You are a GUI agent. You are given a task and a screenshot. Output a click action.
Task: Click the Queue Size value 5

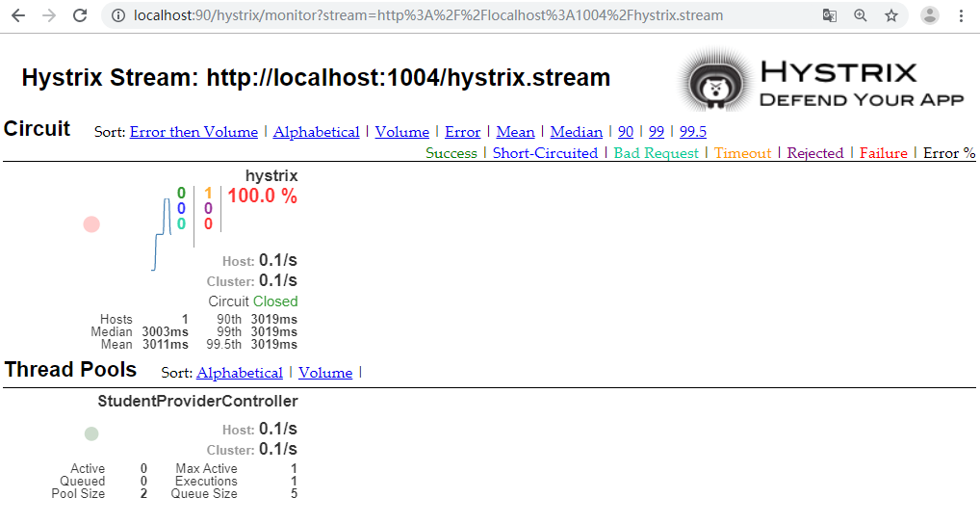(294, 494)
